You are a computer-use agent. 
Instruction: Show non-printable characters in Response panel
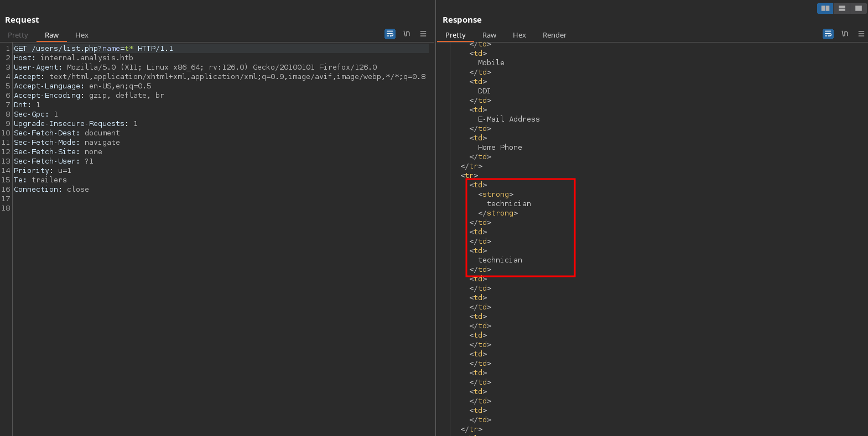[x=845, y=34]
